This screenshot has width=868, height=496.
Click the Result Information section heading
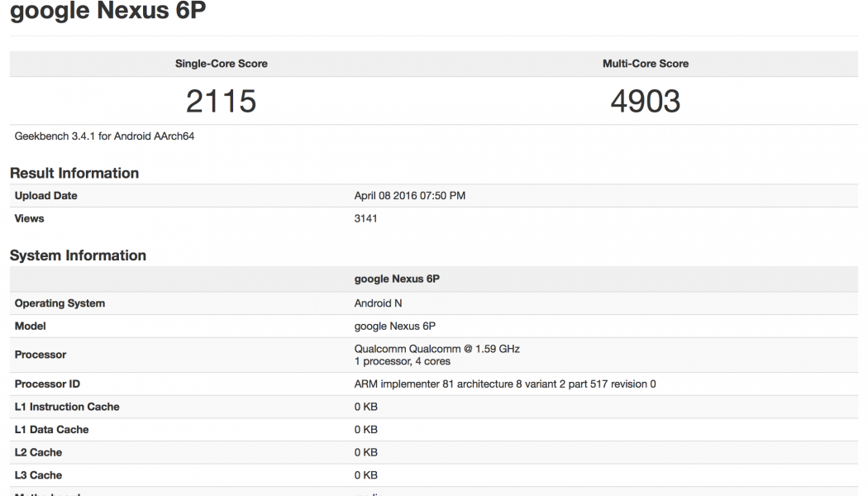pyautogui.click(x=74, y=173)
